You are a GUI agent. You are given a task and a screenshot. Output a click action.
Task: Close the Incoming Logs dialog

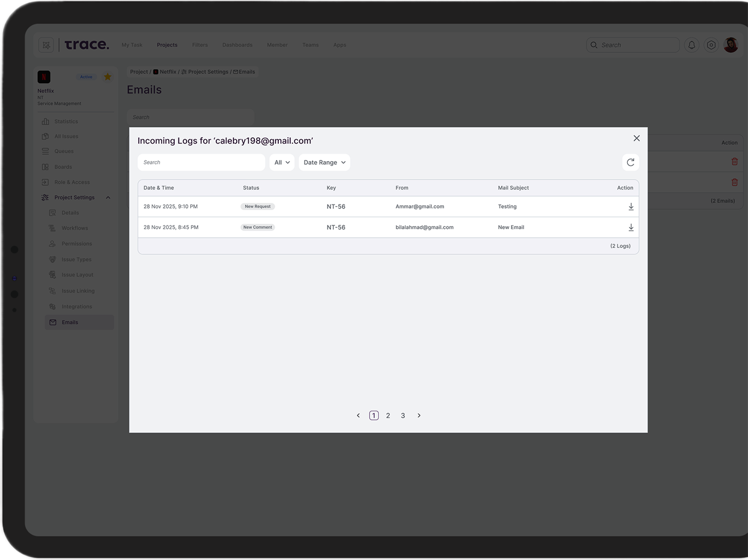pyautogui.click(x=636, y=138)
